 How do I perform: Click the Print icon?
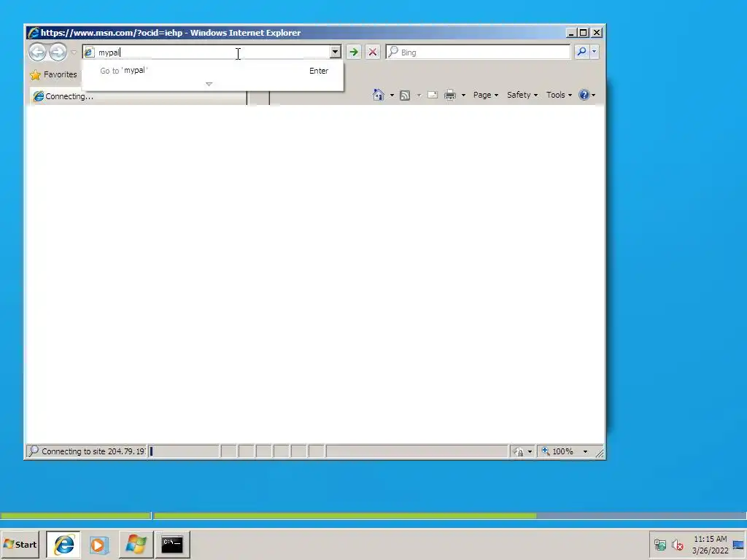pos(449,96)
